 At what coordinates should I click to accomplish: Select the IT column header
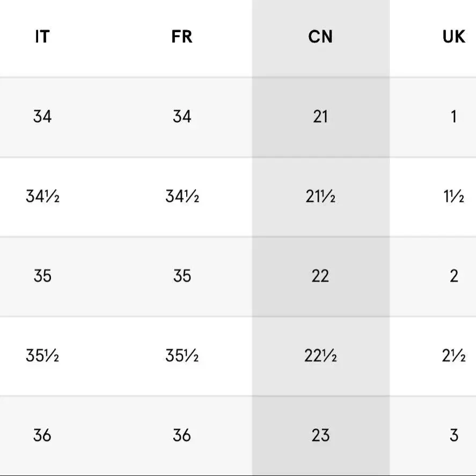42,36
